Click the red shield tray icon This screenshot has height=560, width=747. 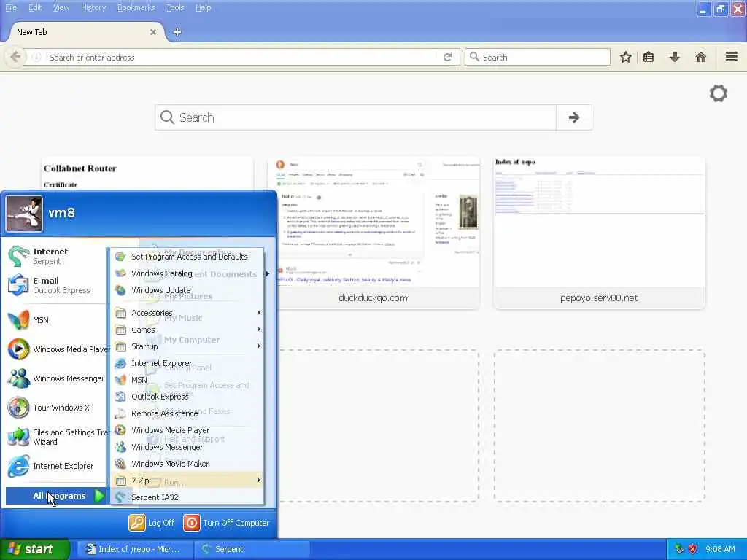coord(693,549)
